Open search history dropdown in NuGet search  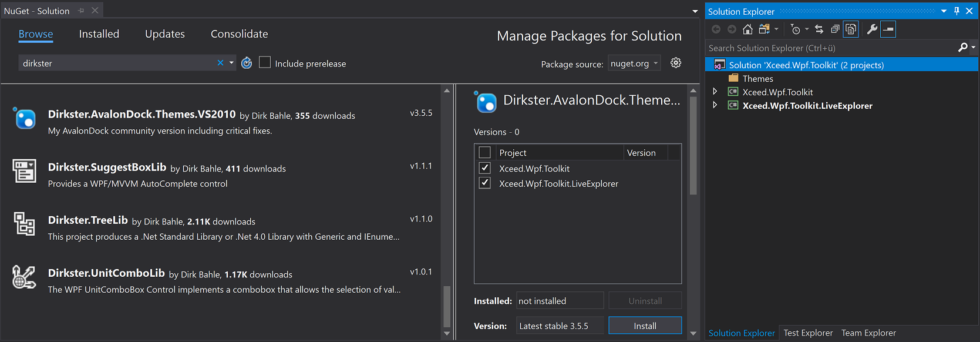pos(231,63)
